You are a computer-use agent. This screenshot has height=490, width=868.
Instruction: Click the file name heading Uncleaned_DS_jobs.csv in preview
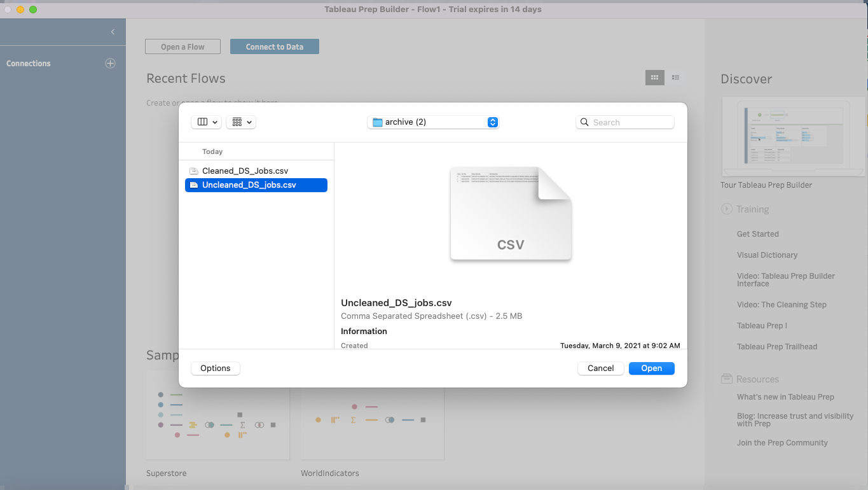click(x=396, y=303)
